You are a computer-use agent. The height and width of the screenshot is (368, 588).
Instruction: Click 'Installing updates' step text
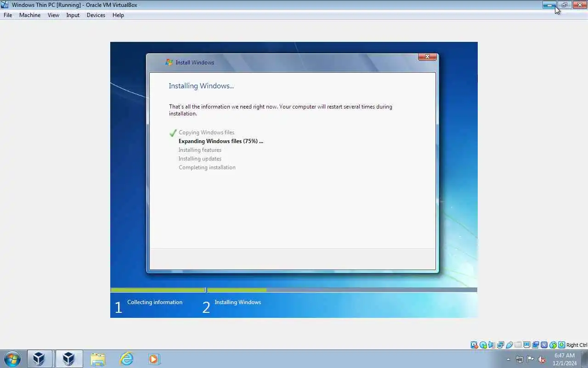point(200,159)
